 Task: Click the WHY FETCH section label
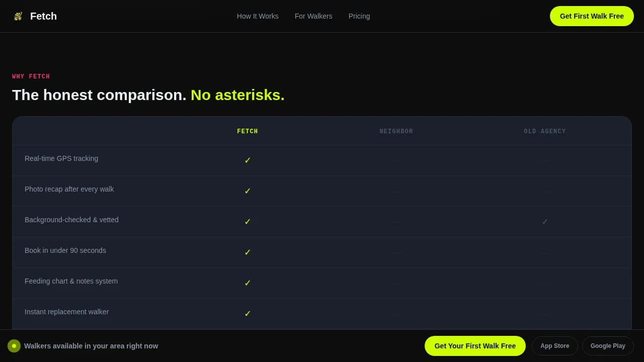click(x=31, y=77)
